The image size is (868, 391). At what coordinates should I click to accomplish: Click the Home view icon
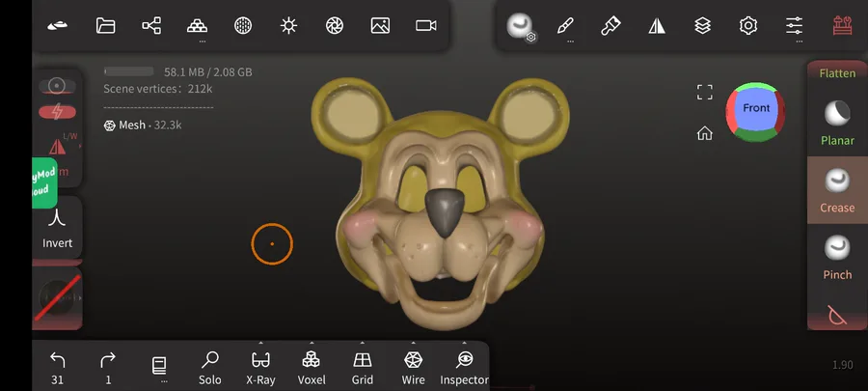[705, 133]
